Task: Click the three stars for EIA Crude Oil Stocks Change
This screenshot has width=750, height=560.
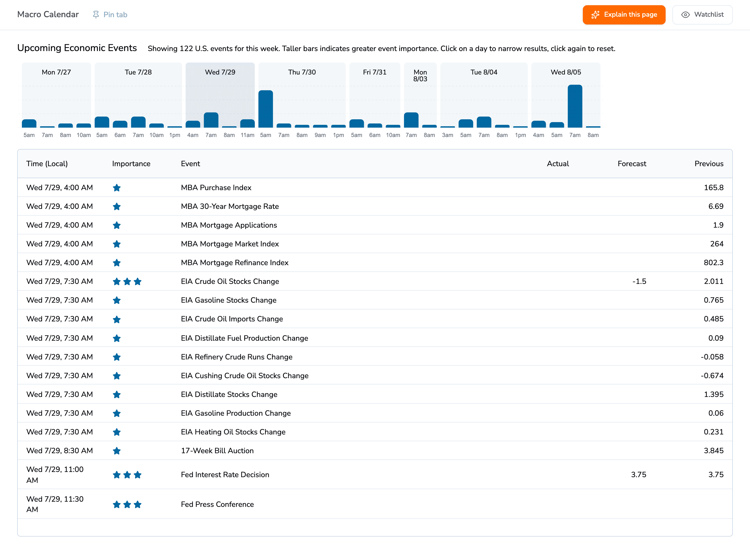Action: [x=127, y=281]
